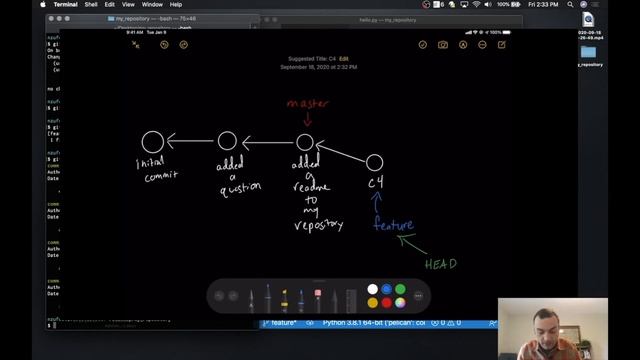Click the Edit link beside Suggested Title
This screenshot has height=360, width=640.
(344, 59)
